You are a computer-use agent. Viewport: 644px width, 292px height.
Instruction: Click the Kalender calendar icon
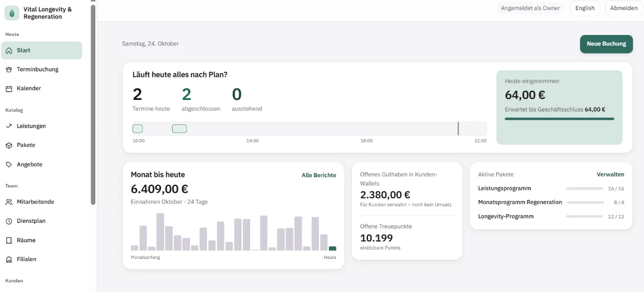[x=9, y=88]
